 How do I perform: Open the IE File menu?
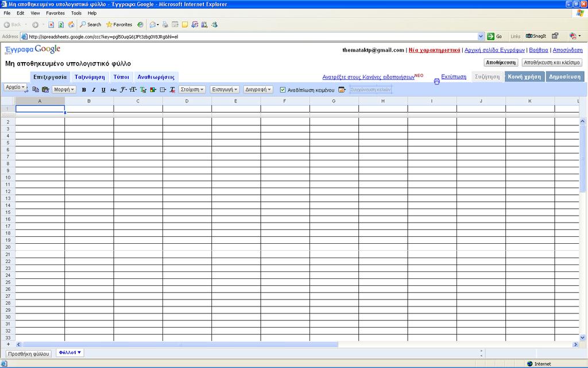click(x=7, y=13)
